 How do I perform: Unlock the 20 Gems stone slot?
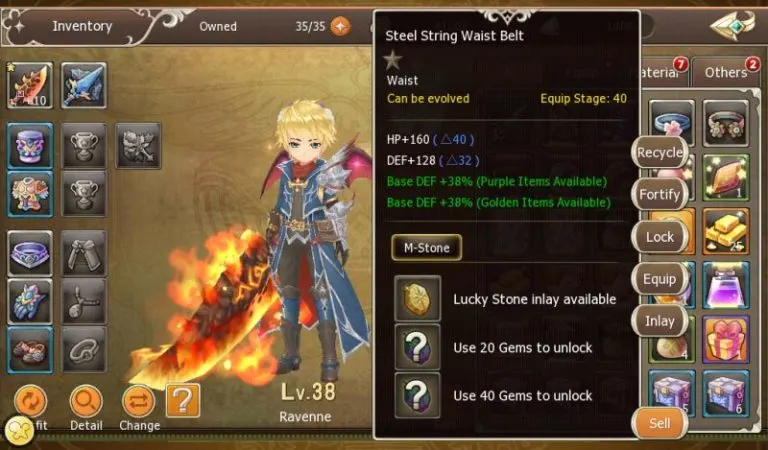417,347
